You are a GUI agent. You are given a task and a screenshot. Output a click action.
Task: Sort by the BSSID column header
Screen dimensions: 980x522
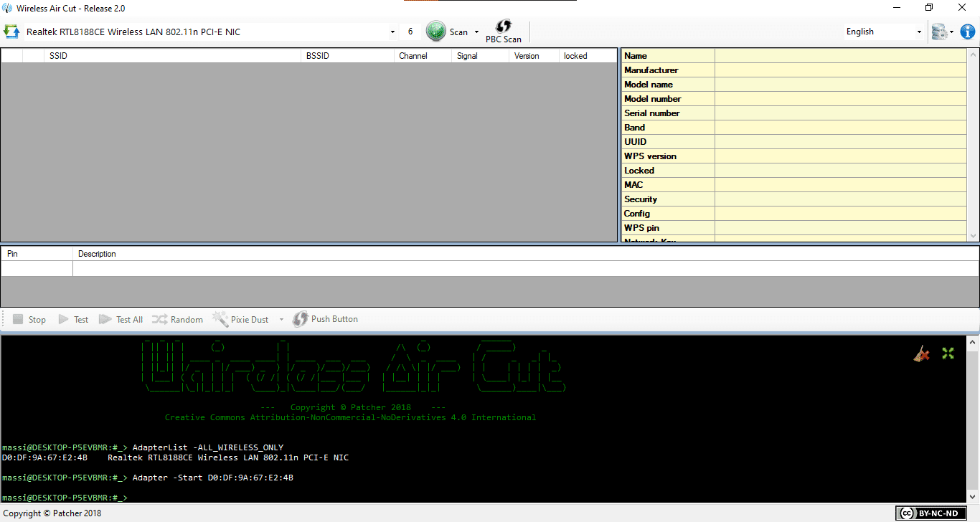[348, 56]
